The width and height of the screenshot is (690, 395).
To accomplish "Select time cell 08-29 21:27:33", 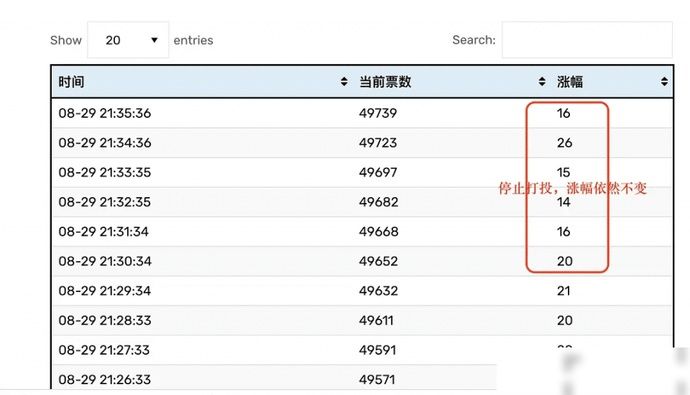I will coord(105,350).
